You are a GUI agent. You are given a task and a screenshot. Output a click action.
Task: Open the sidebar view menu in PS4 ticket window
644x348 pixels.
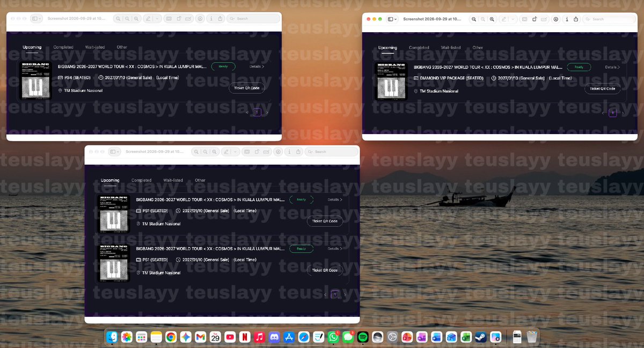pos(37,18)
